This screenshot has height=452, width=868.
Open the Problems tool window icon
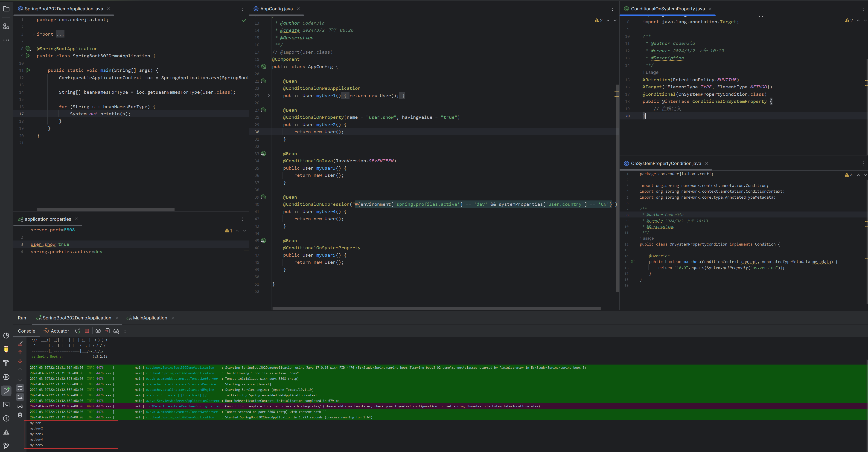pyautogui.click(x=6, y=418)
